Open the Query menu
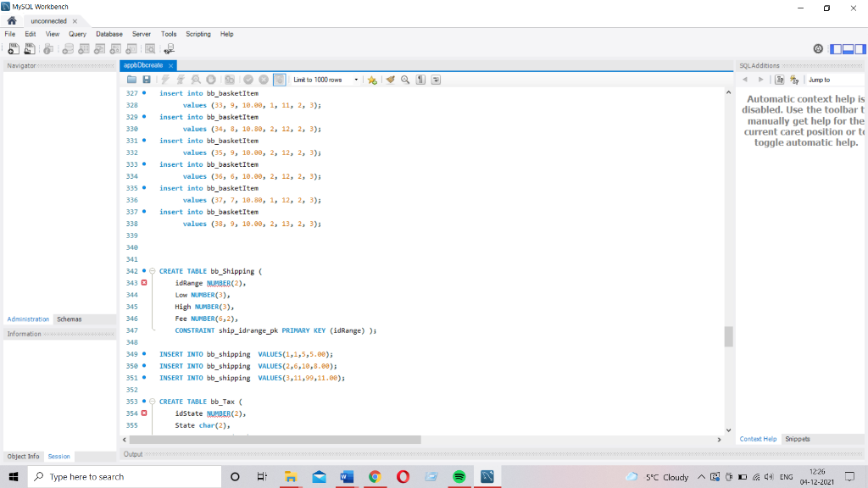Image resolution: width=868 pixels, height=488 pixels. click(x=77, y=34)
